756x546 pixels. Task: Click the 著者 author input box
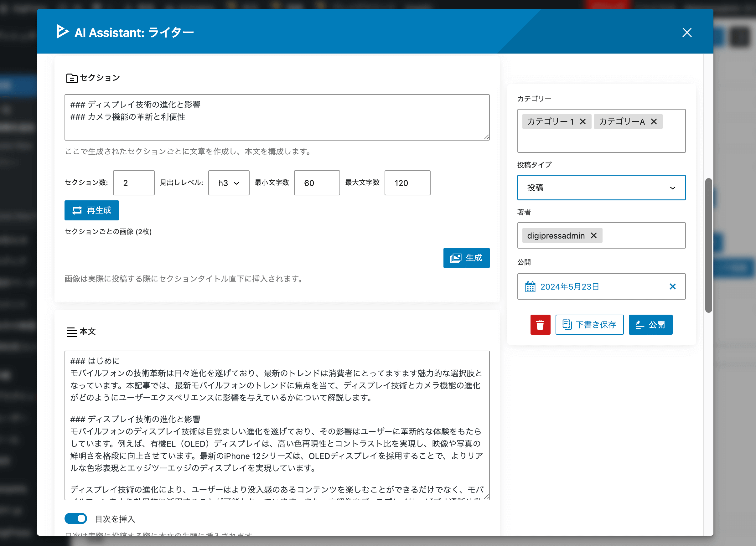[x=601, y=235]
